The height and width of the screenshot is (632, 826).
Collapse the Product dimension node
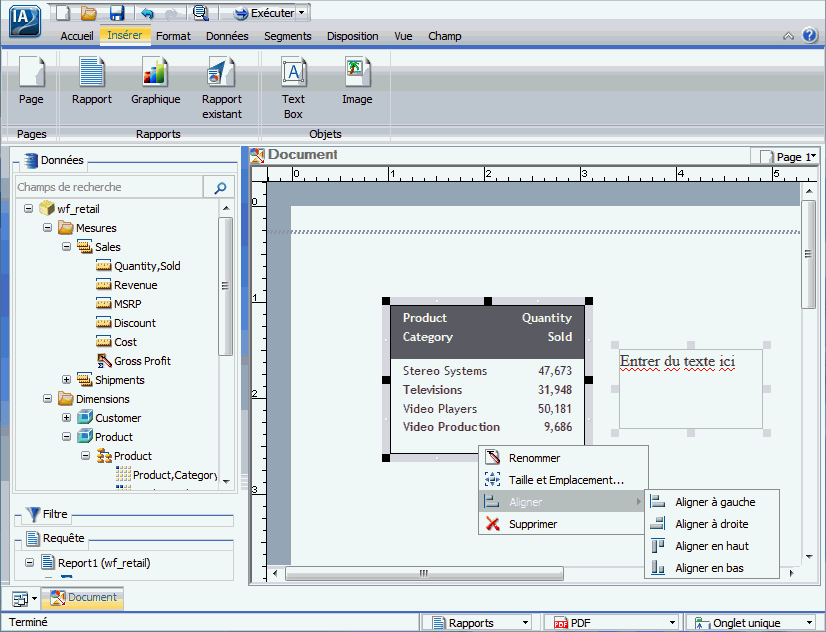tap(66, 436)
